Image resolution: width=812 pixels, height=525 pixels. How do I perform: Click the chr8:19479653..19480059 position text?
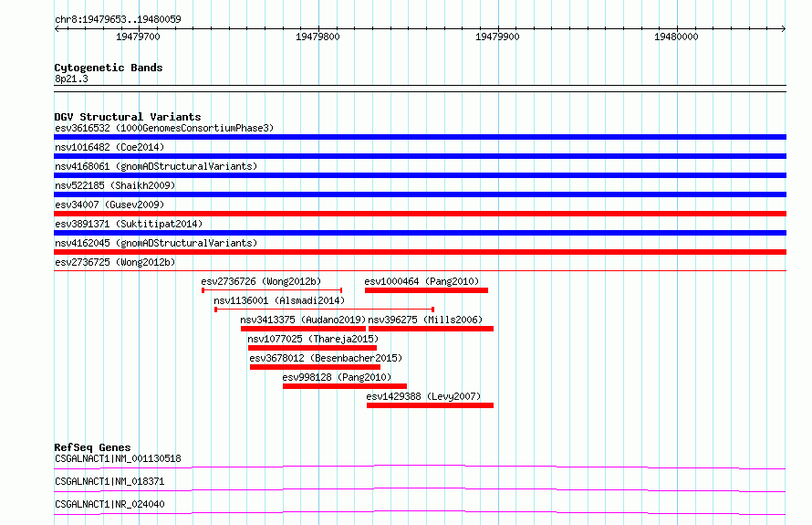[x=118, y=19]
